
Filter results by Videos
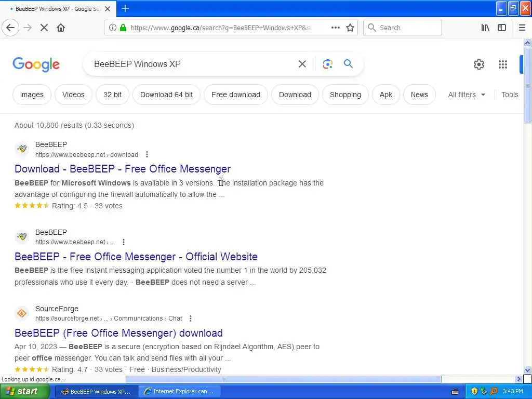pos(73,95)
